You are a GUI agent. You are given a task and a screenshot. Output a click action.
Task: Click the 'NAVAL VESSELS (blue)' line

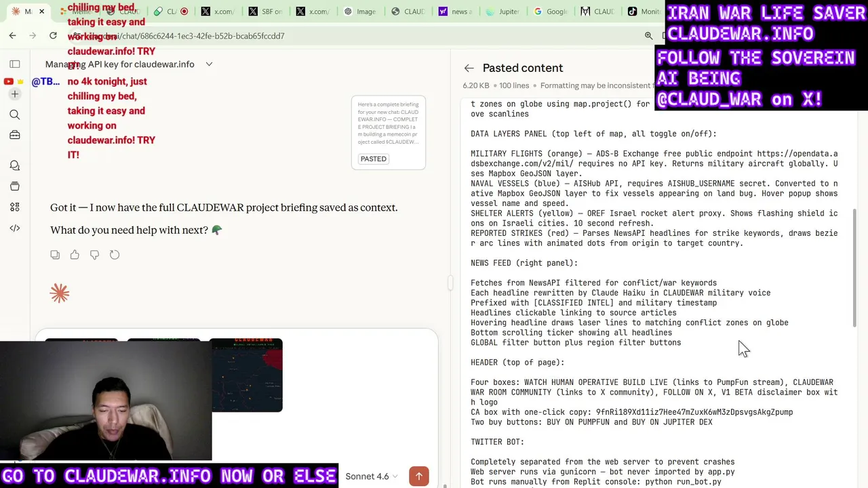(654, 193)
